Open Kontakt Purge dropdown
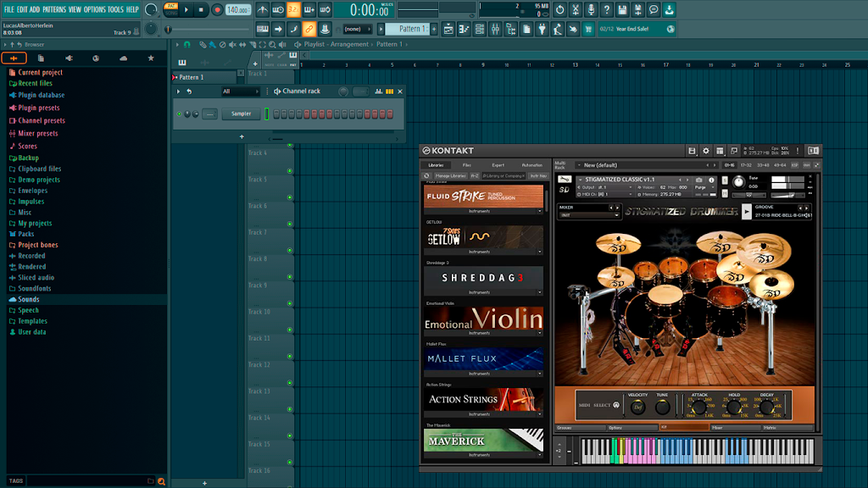 pyautogui.click(x=704, y=187)
